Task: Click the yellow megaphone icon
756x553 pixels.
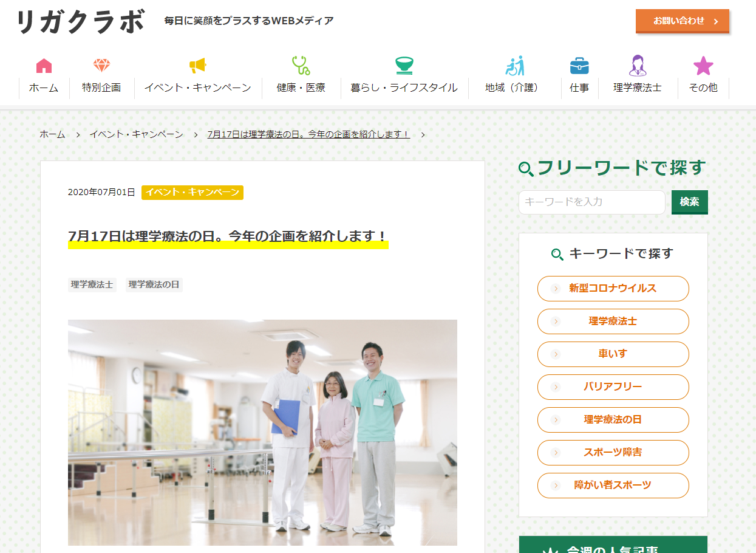Action: pos(197,66)
